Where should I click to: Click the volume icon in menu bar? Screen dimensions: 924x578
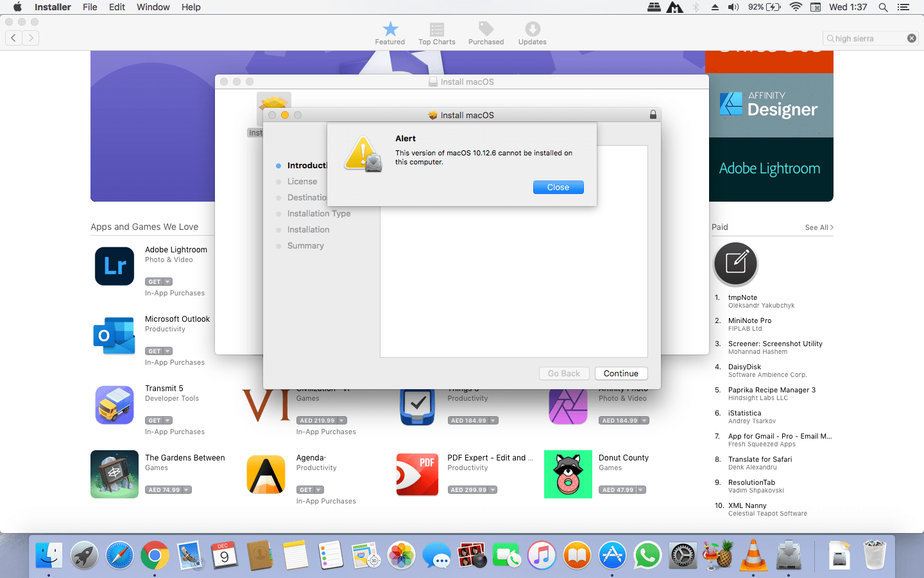tap(733, 7)
